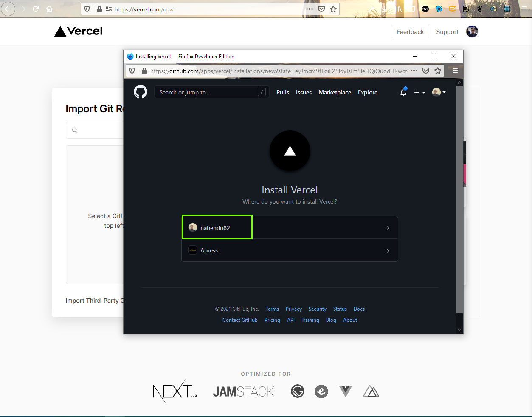
Task: Open the About footer link
Action: coord(350,320)
